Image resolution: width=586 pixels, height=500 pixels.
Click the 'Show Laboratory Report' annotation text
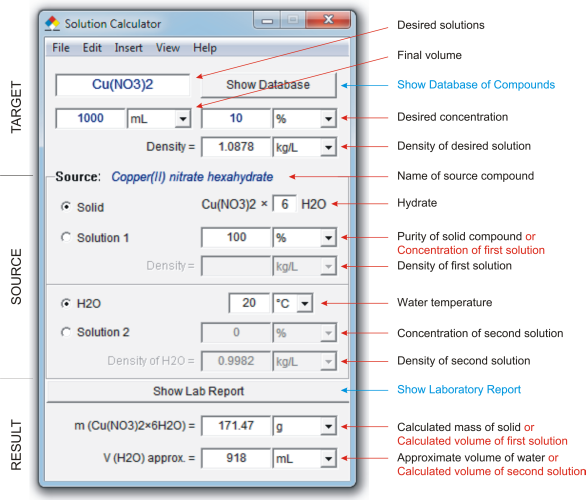pyautogui.click(x=459, y=390)
